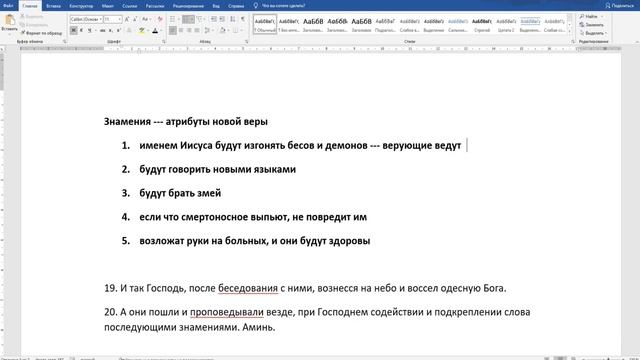Image resolution: width=640 pixels, height=360 pixels.
Task: Justify text using the justify icon
Action: [197, 31]
